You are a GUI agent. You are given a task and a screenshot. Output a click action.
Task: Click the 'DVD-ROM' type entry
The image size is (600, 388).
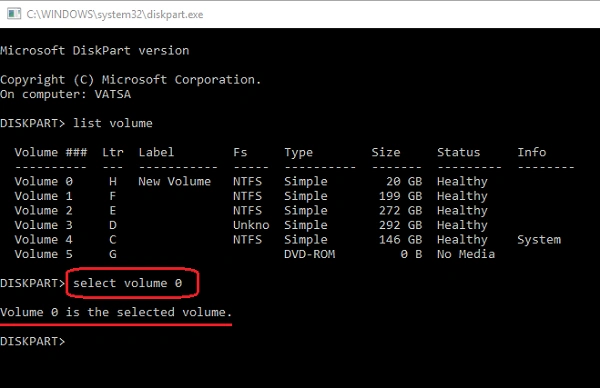point(310,254)
